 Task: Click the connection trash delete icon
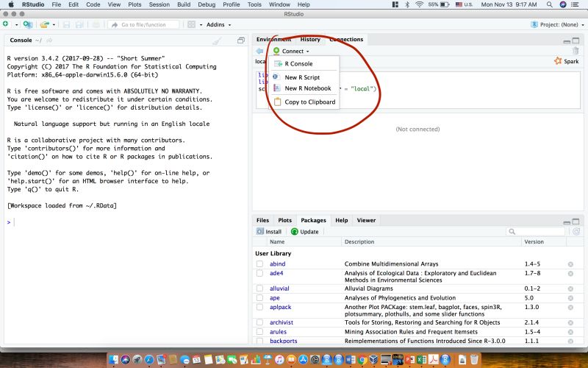coord(576,51)
